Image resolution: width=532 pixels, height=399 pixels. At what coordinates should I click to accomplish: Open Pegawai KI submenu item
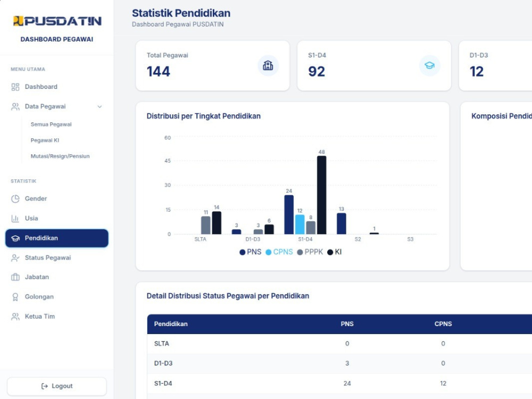pos(45,140)
